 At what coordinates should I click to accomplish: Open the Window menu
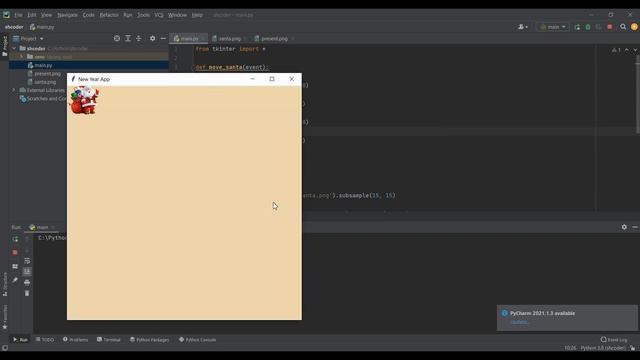(177, 15)
